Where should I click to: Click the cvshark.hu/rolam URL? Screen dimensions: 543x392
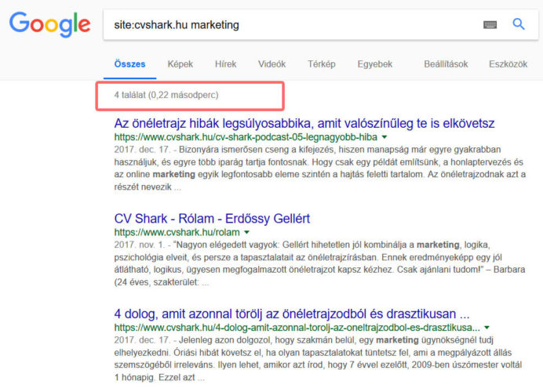(x=177, y=232)
